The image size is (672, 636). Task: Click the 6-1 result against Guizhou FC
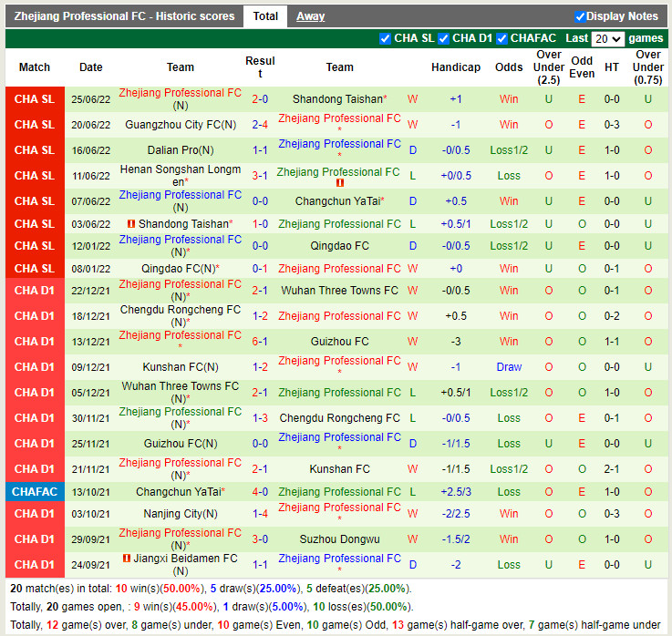(x=260, y=342)
